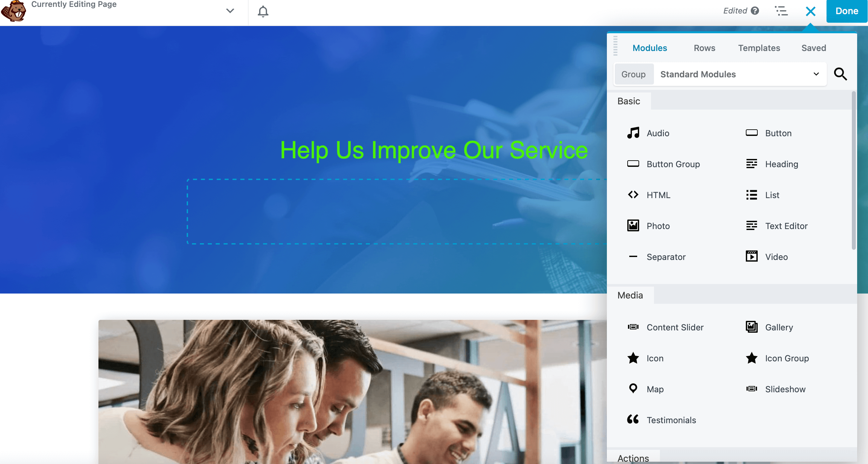Open notifications bell icon

click(263, 12)
